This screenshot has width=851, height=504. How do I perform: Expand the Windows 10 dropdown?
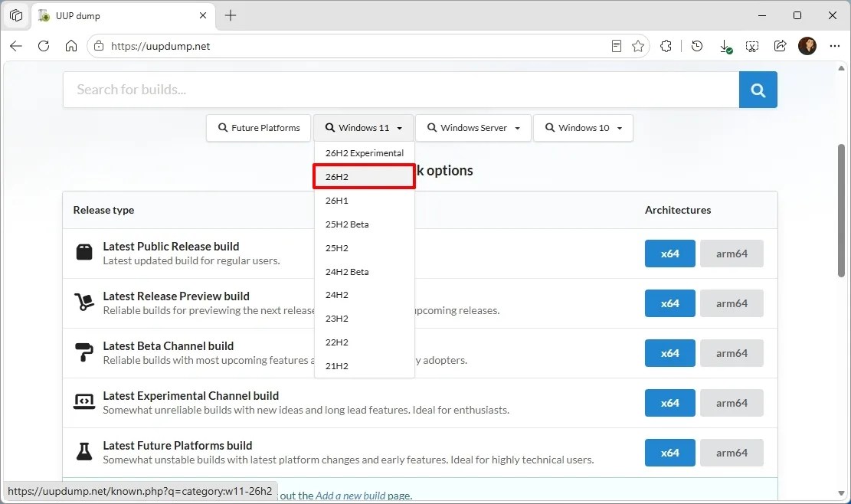[583, 128]
